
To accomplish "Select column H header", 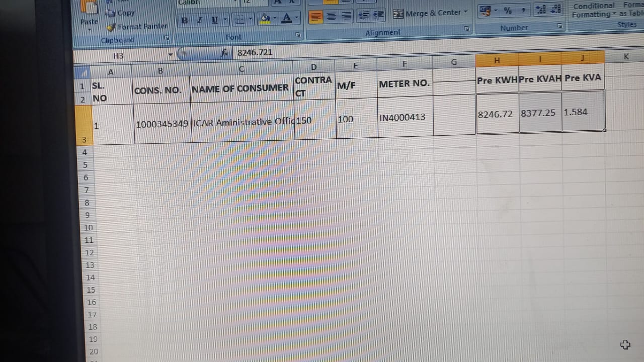I will tap(497, 60).
